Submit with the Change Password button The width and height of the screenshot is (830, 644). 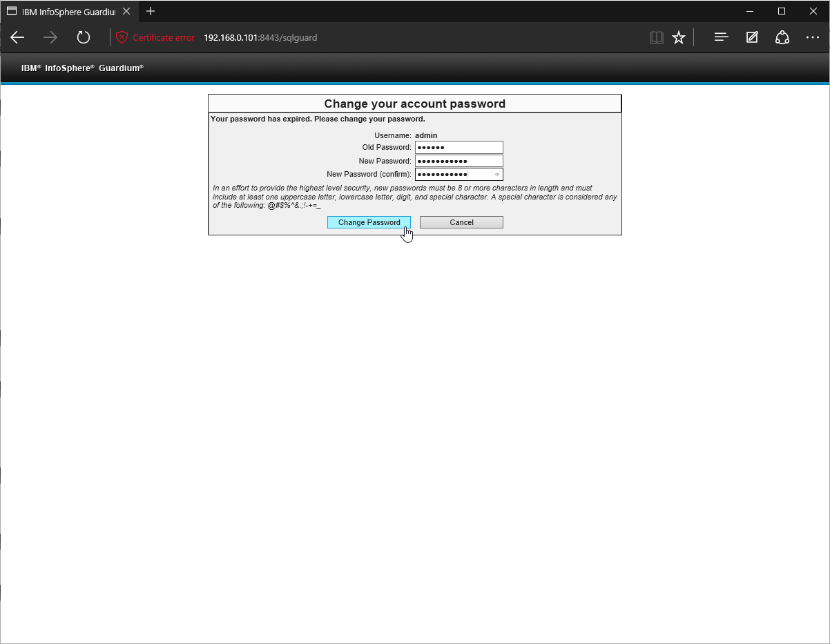pyautogui.click(x=369, y=222)
